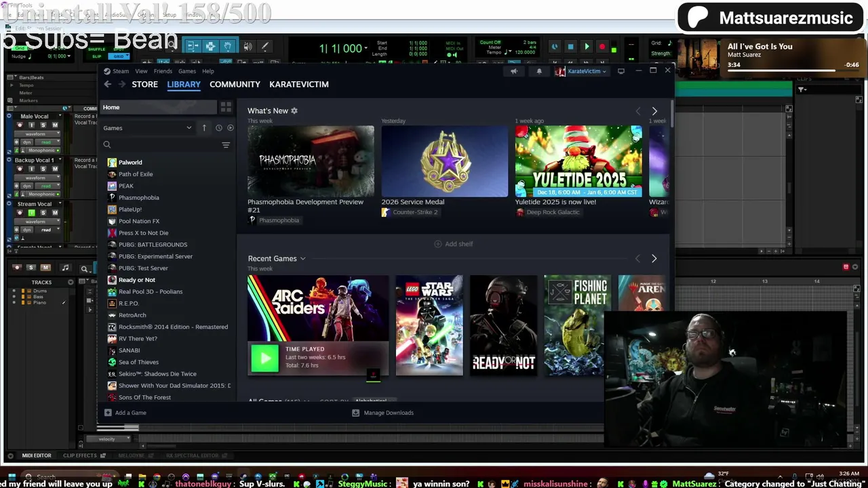Click the library search magnifier
Image resolution: width=868 pixels, height=488 pixels.
tap(107, 144)
